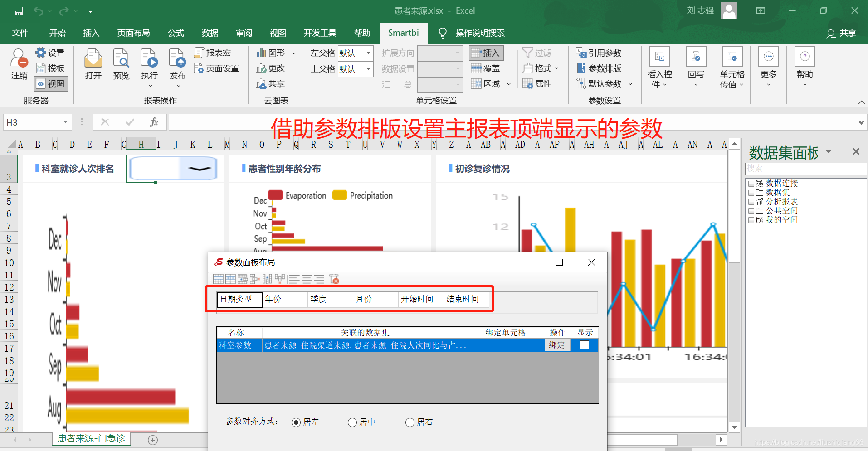Select 插入 insert mode in cell settings
This screenshot has width=868, height=451.
tap(486, 53)
